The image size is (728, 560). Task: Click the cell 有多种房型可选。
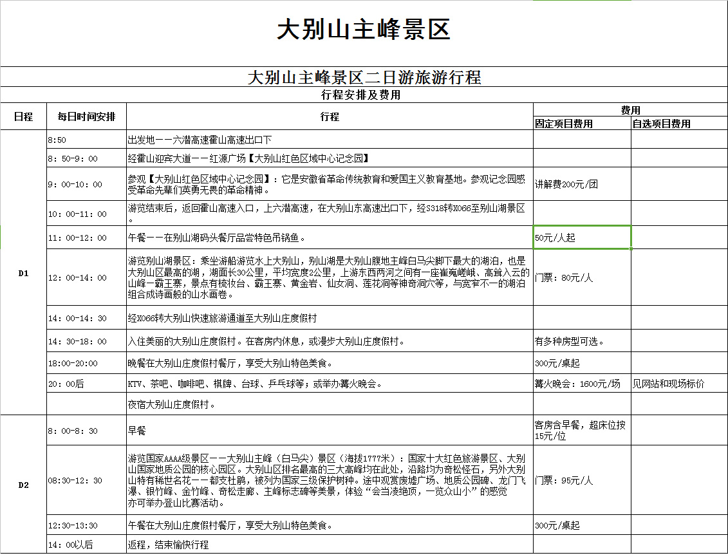[583, 341]
